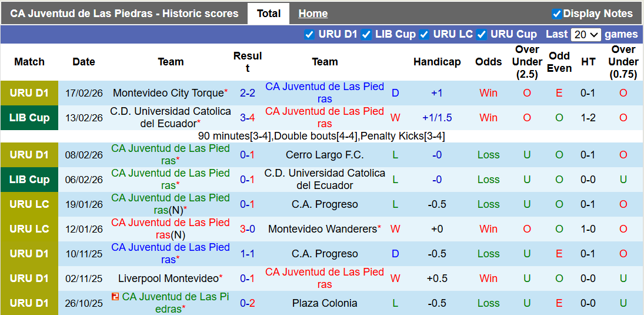Open Montevideo City Torque team link
The height and width of the screenshot is (315, 644).
coord(168,93)
